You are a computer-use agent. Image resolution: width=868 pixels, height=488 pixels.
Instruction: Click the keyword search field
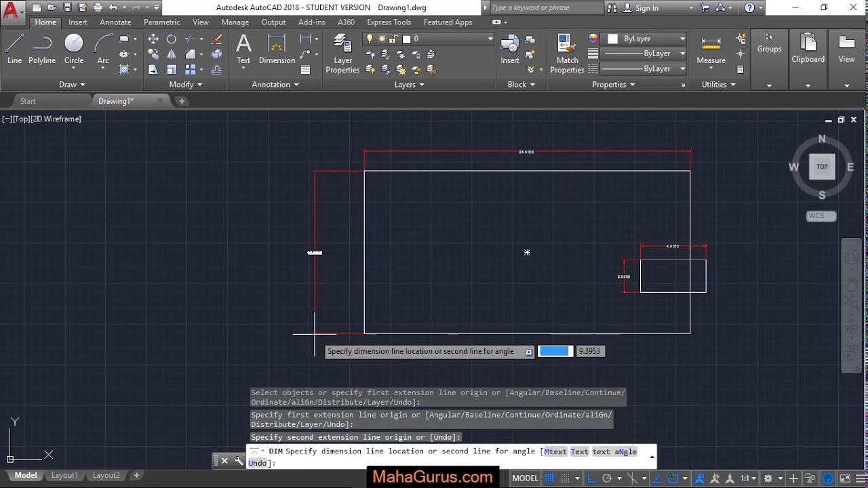coord(545,8)
